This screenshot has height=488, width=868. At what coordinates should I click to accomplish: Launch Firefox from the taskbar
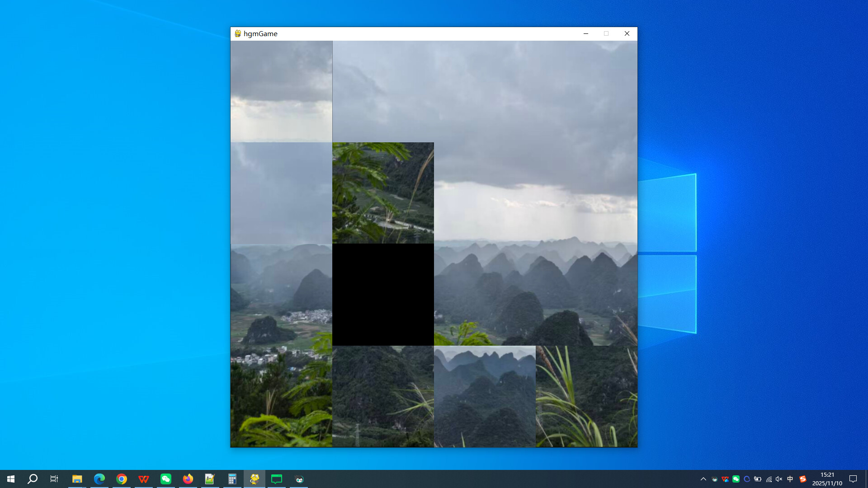[x=188, y=479]
